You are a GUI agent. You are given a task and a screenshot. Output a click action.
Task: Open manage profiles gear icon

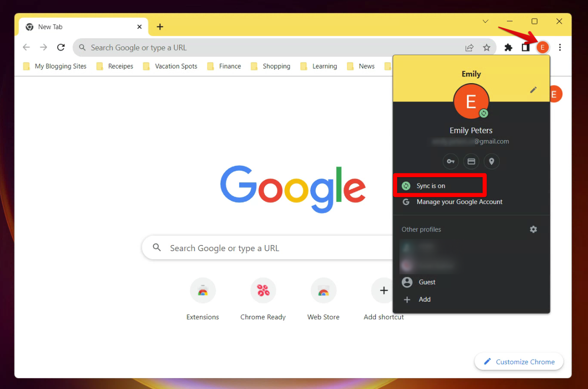point(533,229)
